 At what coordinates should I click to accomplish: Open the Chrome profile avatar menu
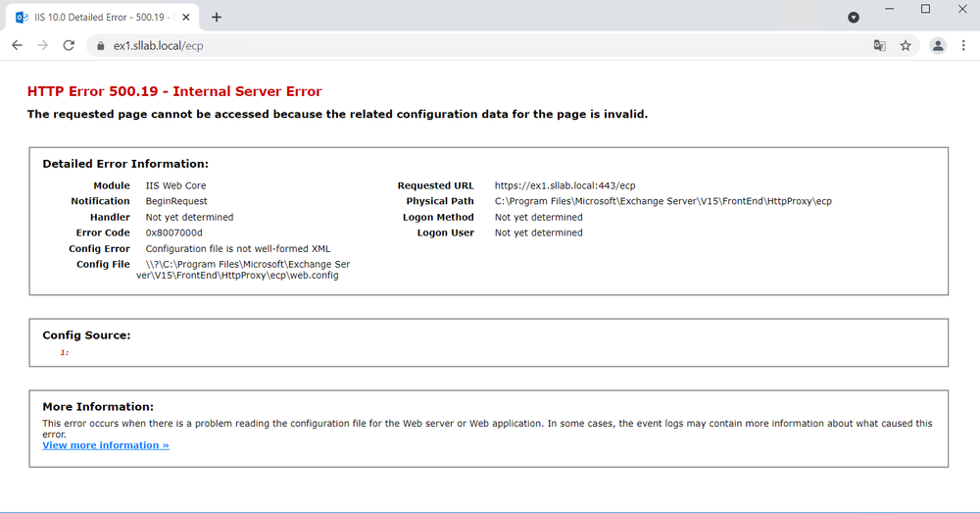click(x=938, y=46)
